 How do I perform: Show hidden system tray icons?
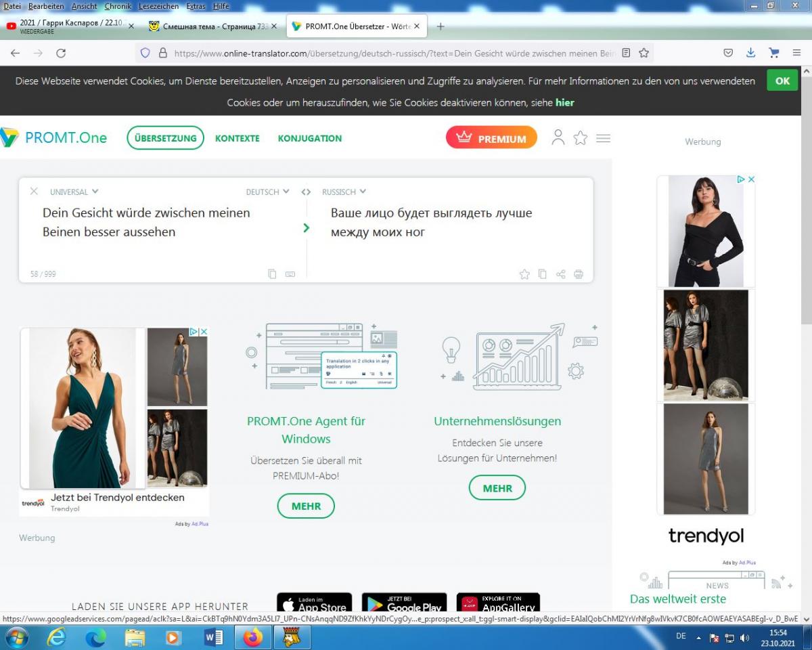[x=698, y=638]
